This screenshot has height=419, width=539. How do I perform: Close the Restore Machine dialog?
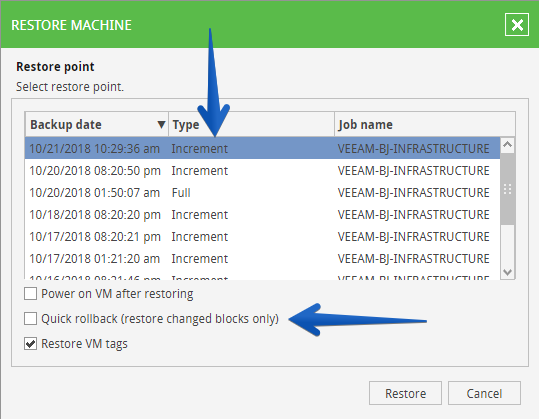coord(517,25)
